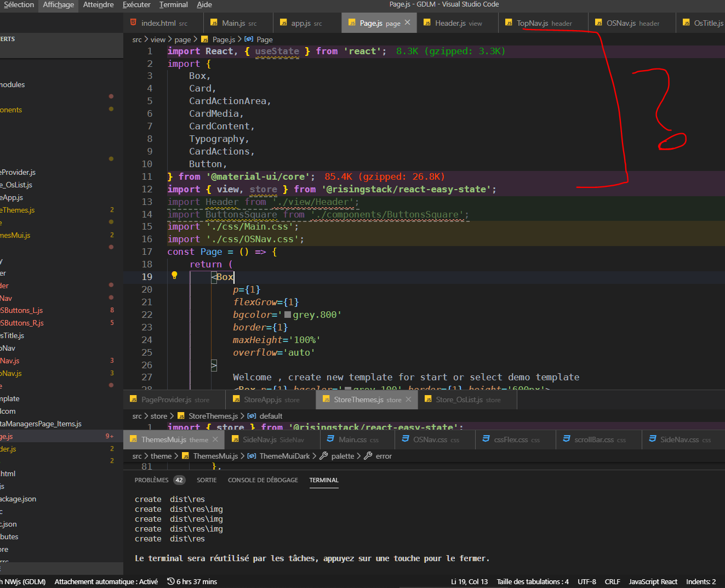The image size is (725, 588).
Task: Switch to the OSNav.css tab
Action: click(x=435, y=439)
